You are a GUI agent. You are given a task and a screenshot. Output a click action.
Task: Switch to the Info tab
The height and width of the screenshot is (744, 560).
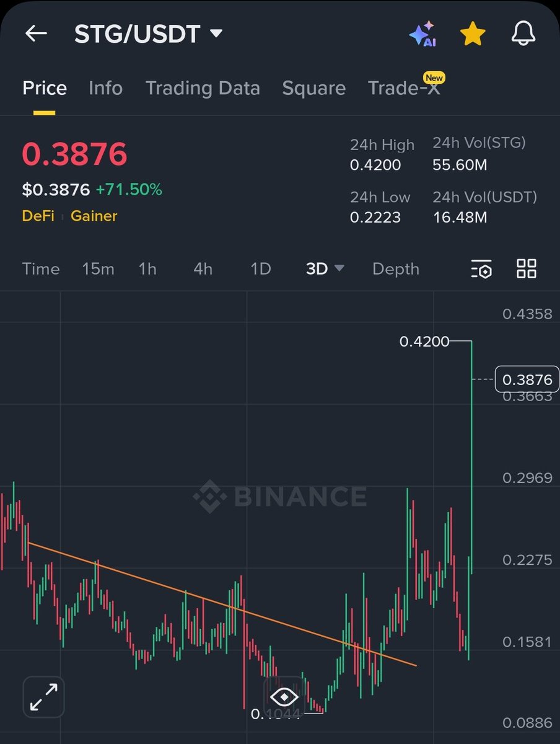coord(105,88)
